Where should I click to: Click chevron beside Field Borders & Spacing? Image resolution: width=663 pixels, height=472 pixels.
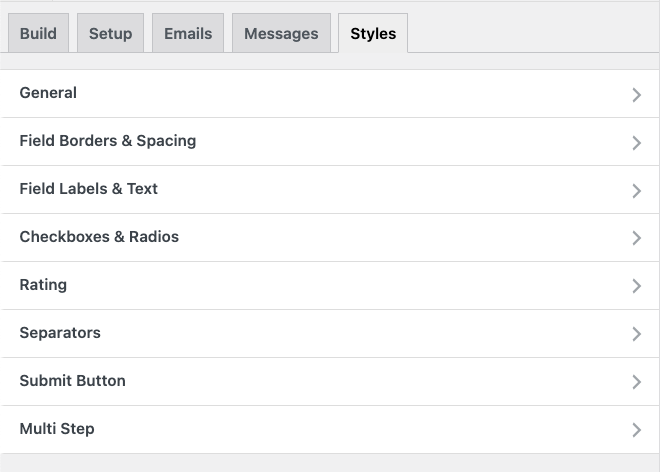636,143
